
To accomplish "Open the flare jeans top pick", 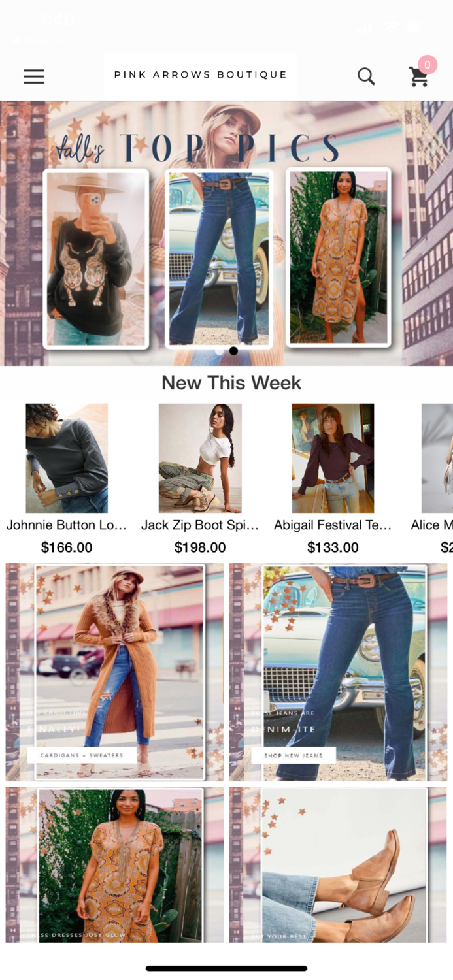I will pos(219,259).
